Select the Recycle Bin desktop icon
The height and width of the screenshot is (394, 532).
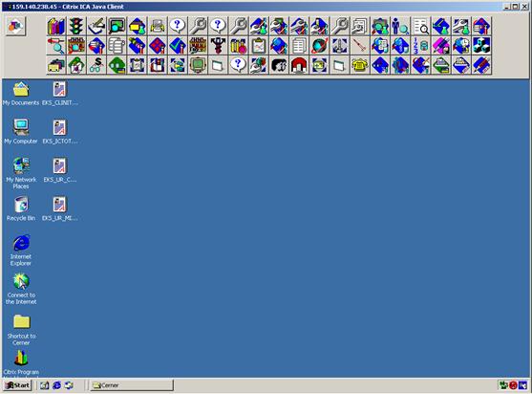[21, 208]
